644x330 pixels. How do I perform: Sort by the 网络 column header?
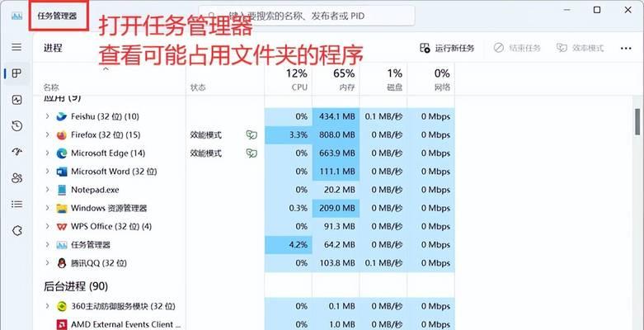pos(430,80)
